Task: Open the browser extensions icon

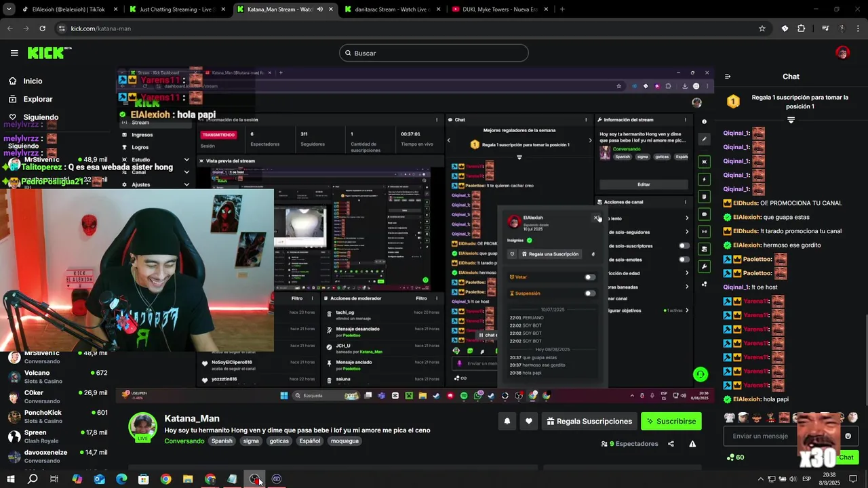Action: [801, 28]
